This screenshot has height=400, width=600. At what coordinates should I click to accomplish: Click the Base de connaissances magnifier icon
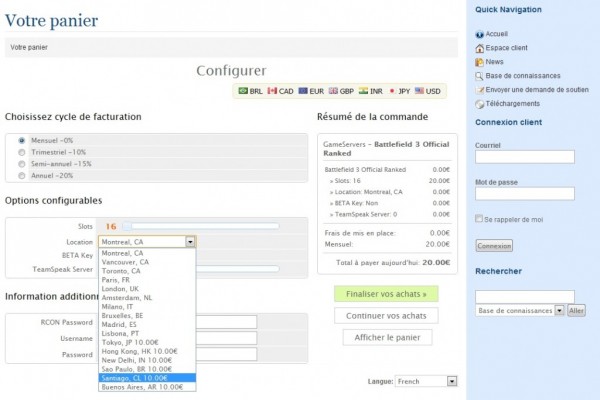pos(479,76)
